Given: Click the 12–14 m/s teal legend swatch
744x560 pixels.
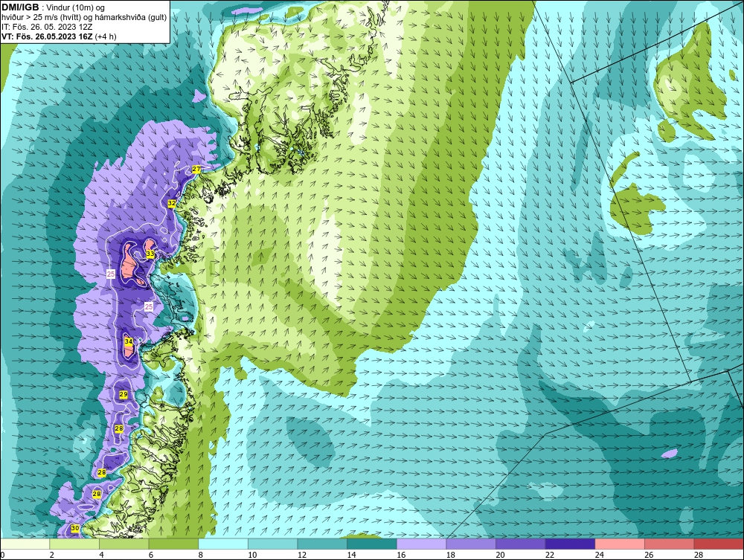Looking at the screenshot, I should pos(322,544).
